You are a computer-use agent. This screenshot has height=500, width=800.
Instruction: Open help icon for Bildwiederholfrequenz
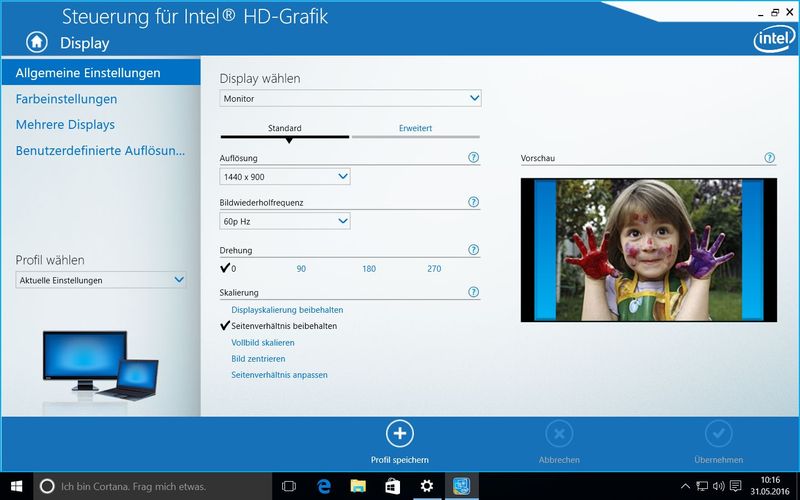(473, 202)
